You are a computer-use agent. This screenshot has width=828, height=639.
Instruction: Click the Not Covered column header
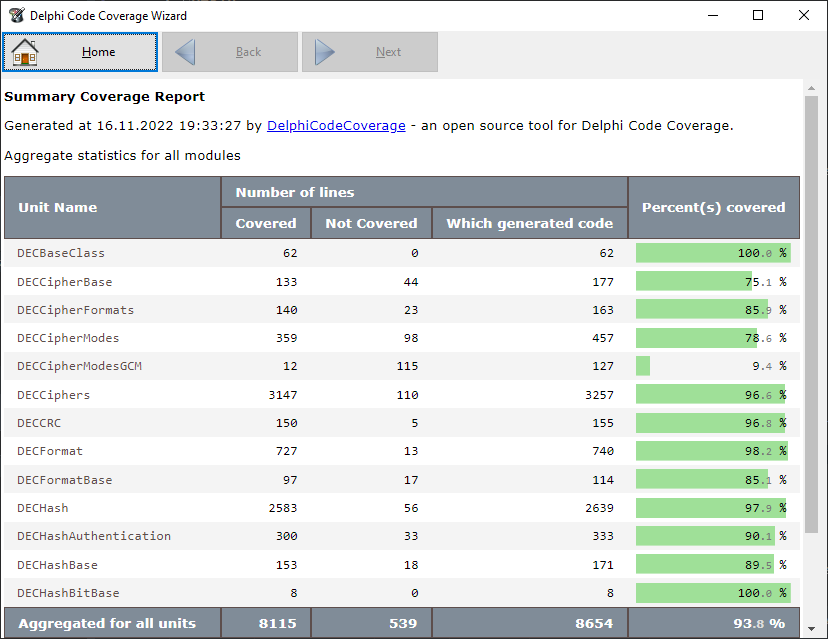coord(371,224)
